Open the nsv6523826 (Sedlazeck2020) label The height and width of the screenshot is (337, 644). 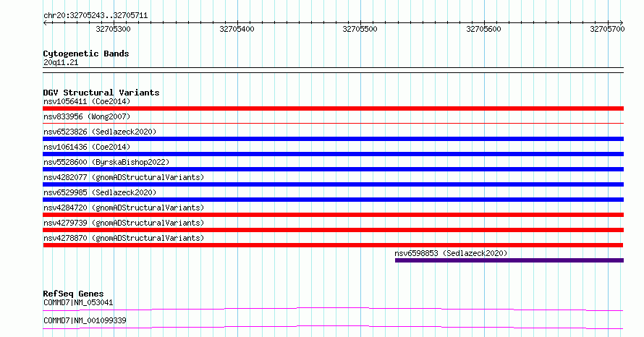coord(100,132)
